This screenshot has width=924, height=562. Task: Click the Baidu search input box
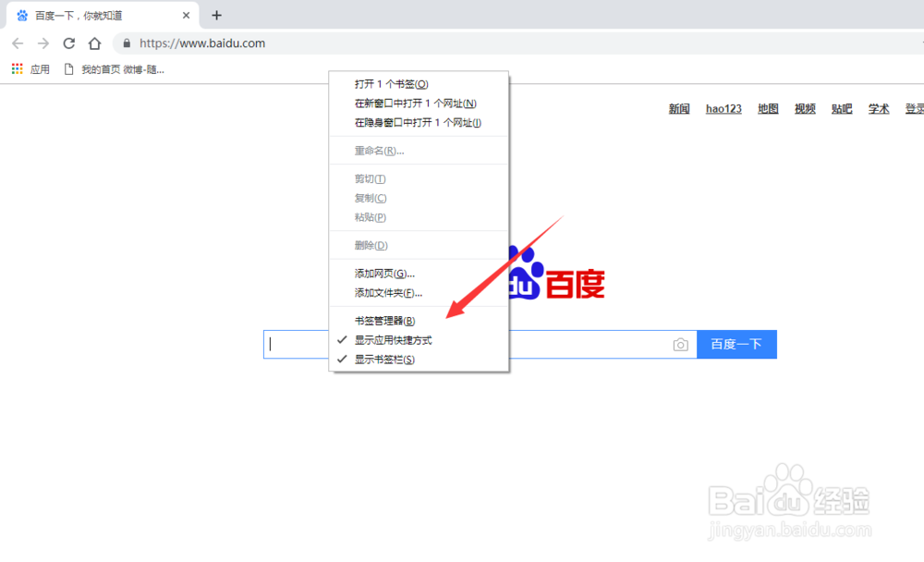(x=480, y=345)
